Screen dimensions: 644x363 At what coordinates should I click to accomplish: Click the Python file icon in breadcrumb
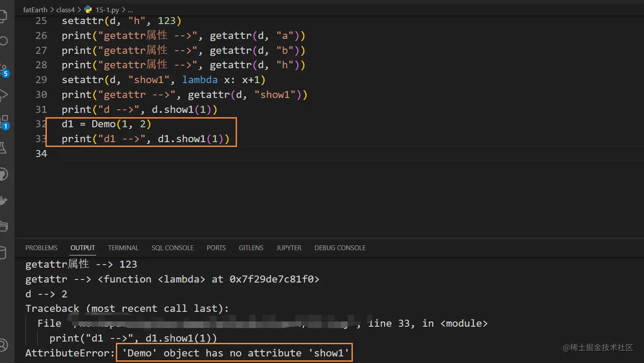click(x=88, y=9)
